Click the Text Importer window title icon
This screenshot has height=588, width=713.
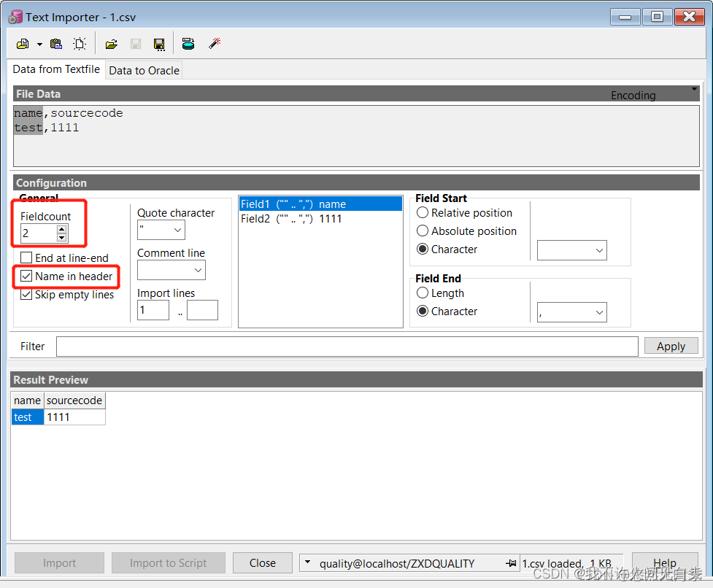(15, 17)
